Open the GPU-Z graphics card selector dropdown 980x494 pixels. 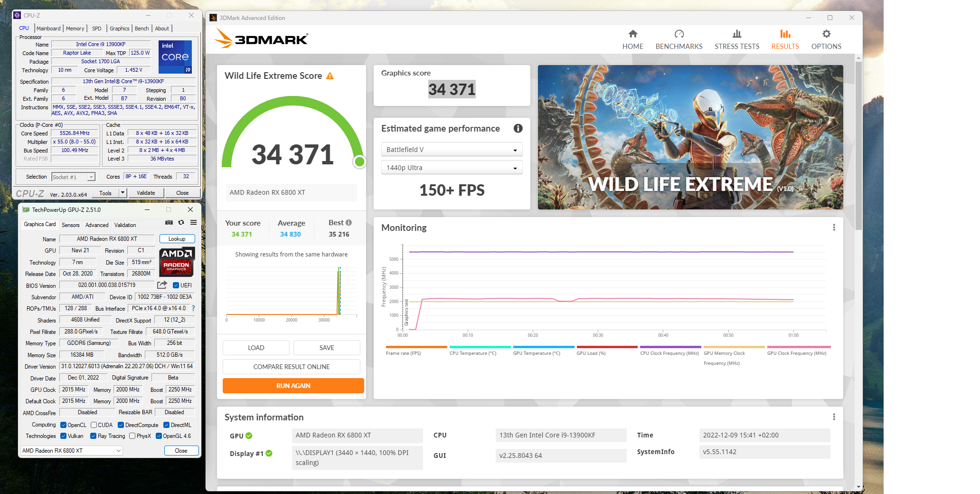pos(71,451)
